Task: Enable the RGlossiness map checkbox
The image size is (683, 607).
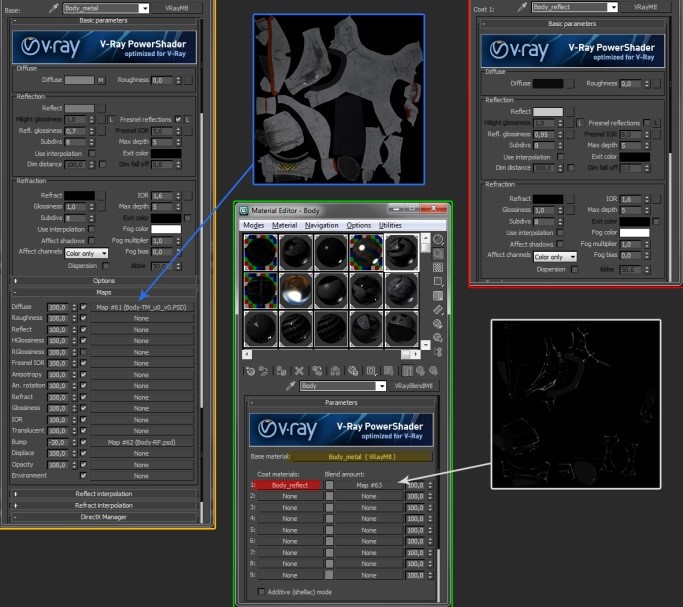Action: tap(84, 352)
